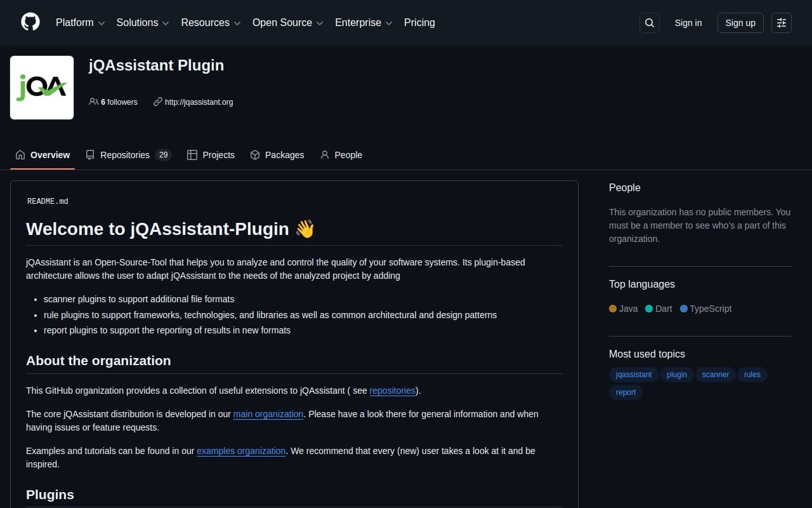This screenshot has width=812, height=508.
Task: Click the jQA organization avatar
Action: click(x=41, y=87)
